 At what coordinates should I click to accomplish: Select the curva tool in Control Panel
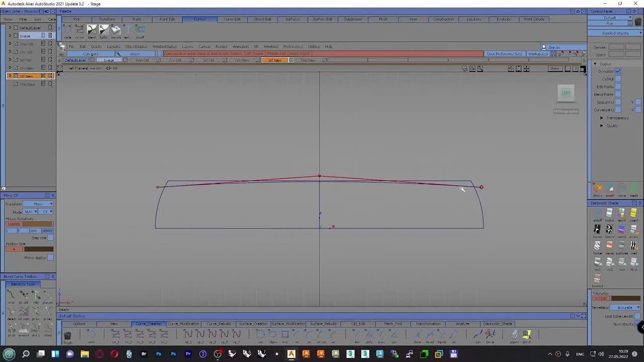pyautogui.click(x=622, y=189)
